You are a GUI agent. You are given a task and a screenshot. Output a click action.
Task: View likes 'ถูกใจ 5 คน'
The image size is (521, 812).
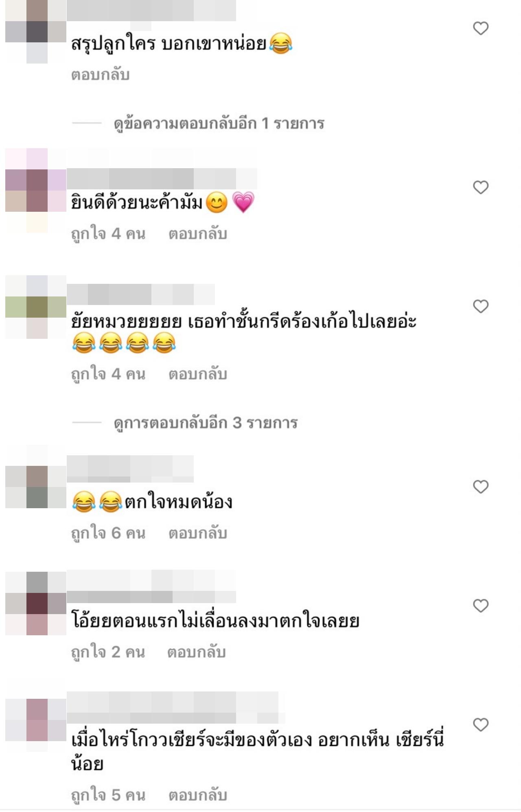point(108,795)
